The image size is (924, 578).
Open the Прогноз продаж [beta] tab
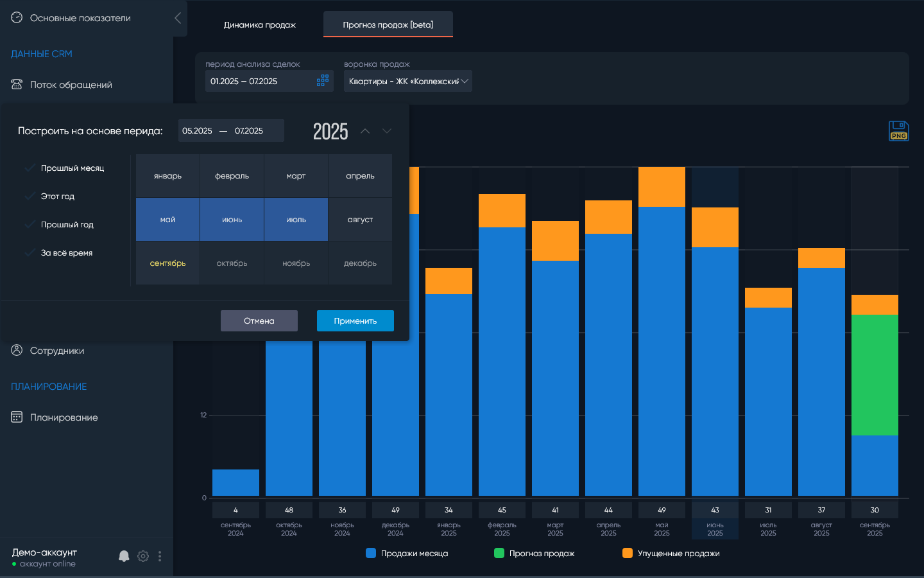[388, 24]
